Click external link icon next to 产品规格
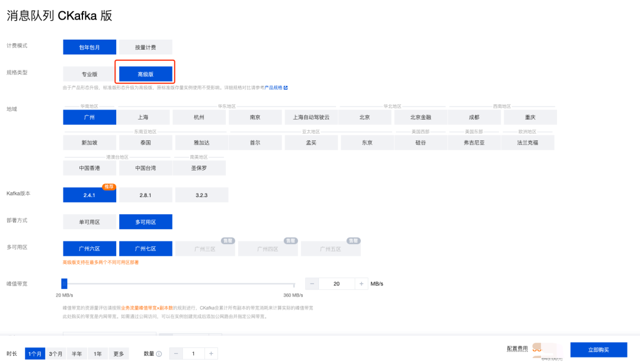Screen dimensions: 640x364 point(286,88)
